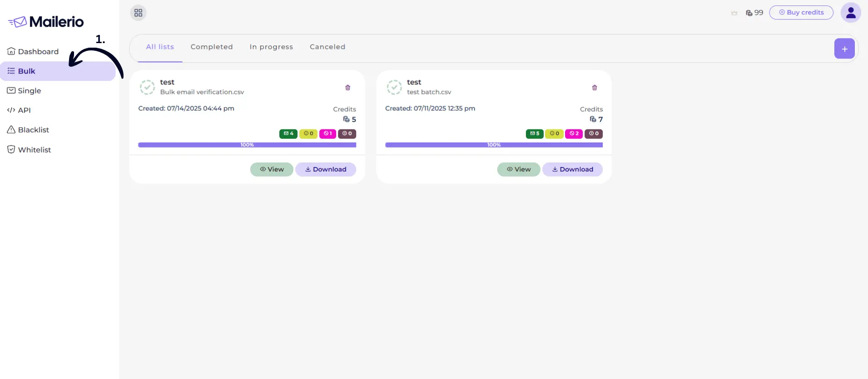Open the Blacklist page

pyautogui.click(x=33, y=130)
